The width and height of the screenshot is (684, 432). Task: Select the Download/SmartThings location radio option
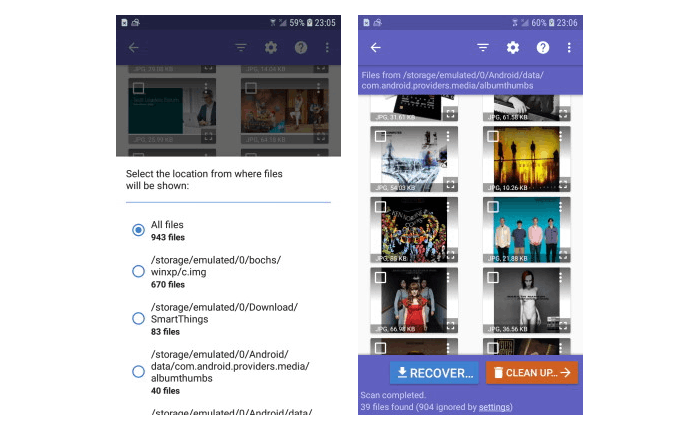coord(138,319)
